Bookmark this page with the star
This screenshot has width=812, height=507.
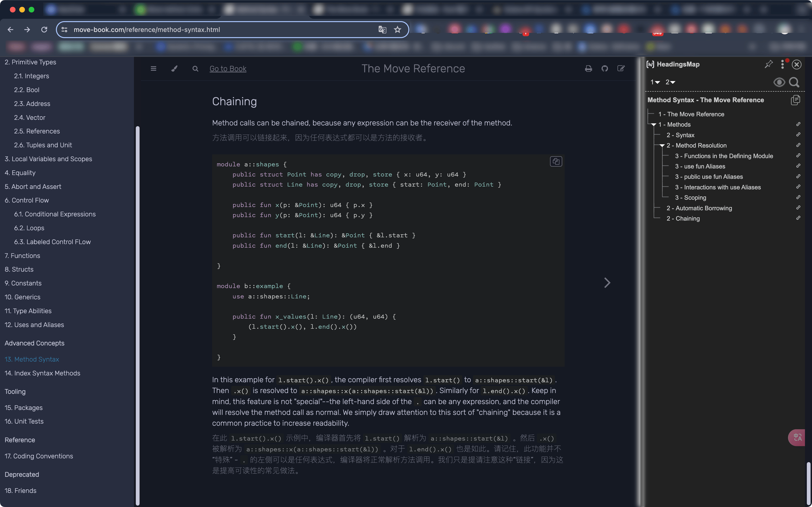point(398,30)
